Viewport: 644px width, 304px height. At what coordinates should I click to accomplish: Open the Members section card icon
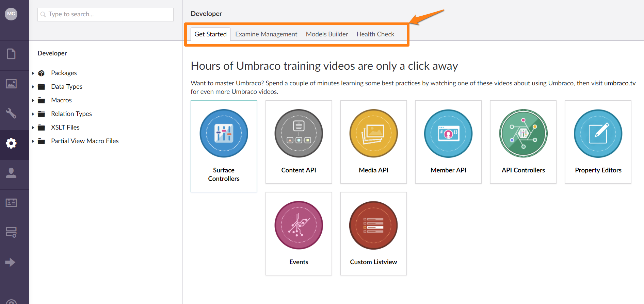(11, 203)
